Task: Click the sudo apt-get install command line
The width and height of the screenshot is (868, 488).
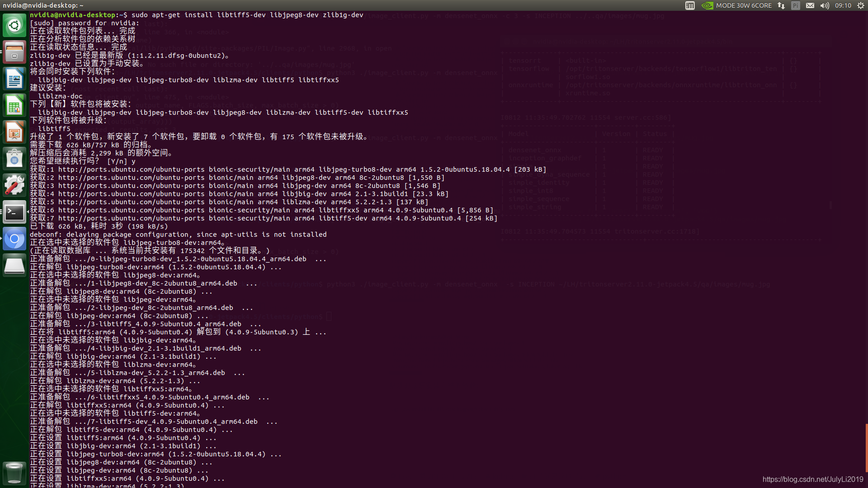Action: 197,15
